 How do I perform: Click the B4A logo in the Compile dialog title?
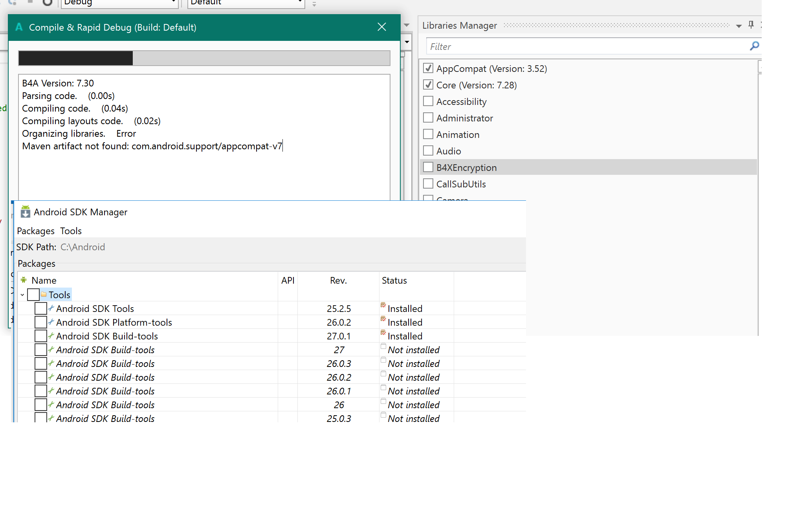coord(19,27)
